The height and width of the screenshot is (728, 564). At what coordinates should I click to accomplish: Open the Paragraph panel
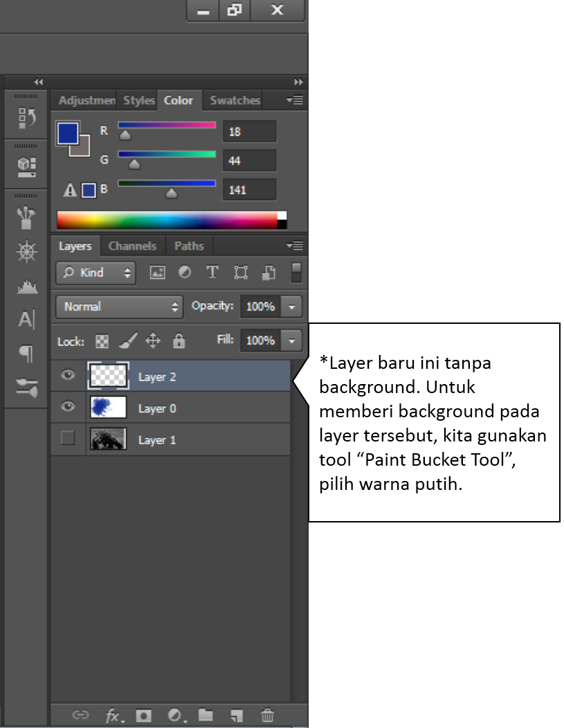click(26, 354)
